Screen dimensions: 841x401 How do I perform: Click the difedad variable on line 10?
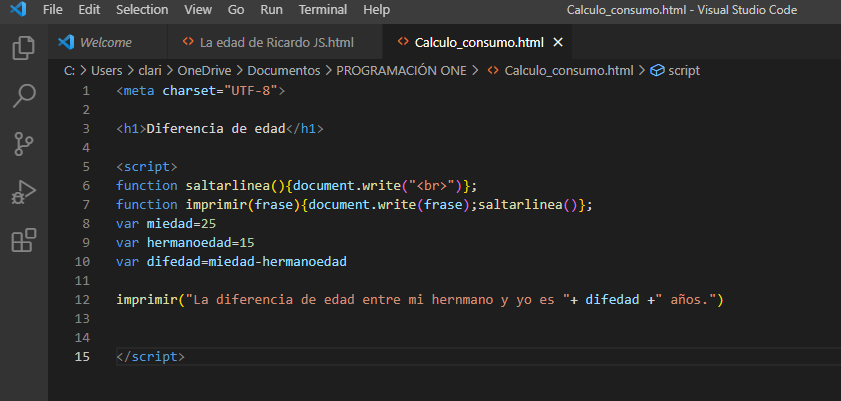tap(173, 262)
